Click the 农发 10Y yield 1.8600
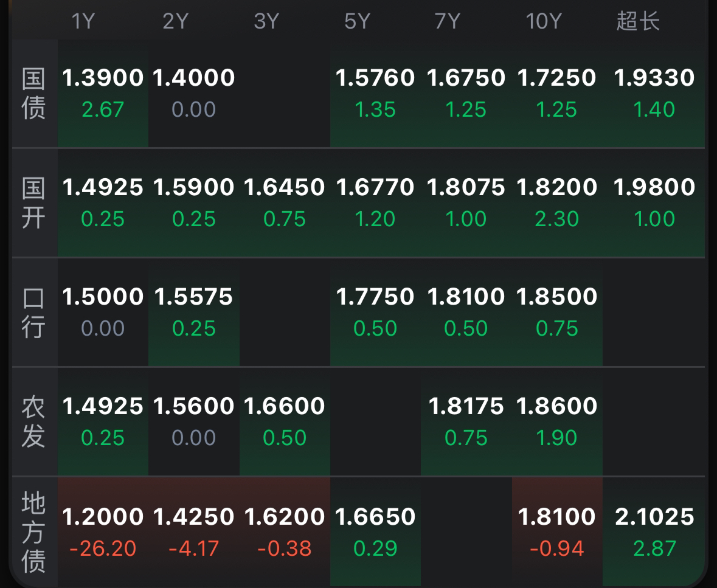 point(556,406)
